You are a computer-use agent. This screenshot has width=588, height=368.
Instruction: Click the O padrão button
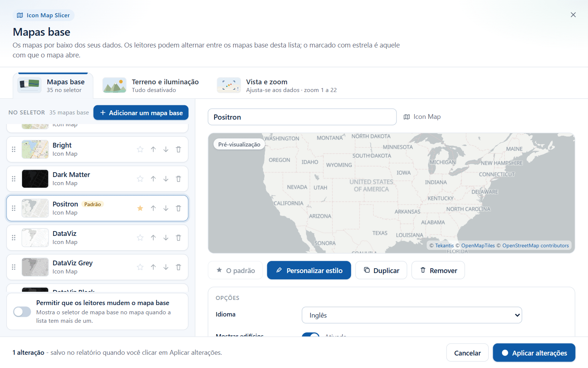click(x=235, y=270)
